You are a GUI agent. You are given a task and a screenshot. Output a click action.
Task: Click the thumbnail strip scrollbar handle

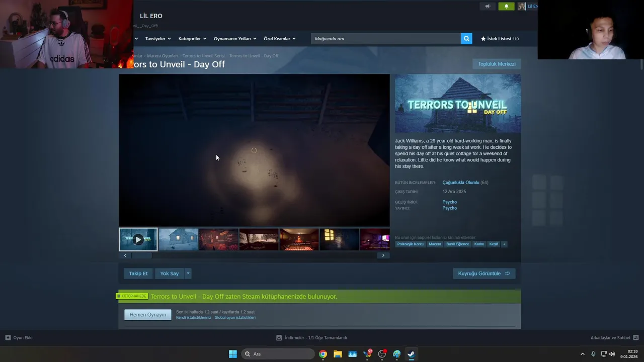pyautogui.click(x=142, y=255)
